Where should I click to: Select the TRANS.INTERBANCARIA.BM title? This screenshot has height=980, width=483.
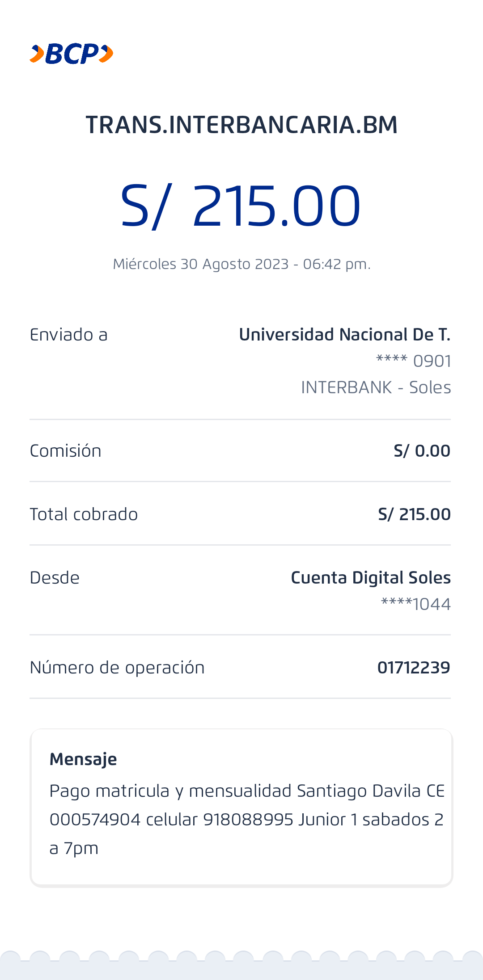click(x=241, y=125)
